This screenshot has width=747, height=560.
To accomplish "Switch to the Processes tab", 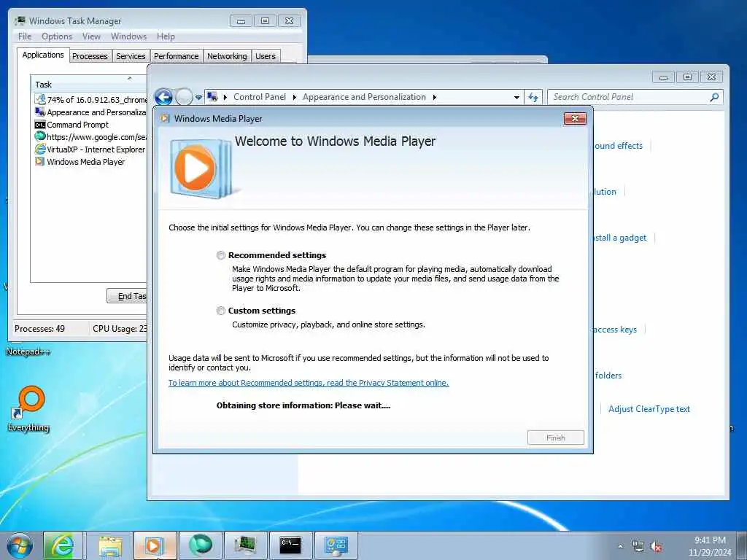I will (90, 56).
